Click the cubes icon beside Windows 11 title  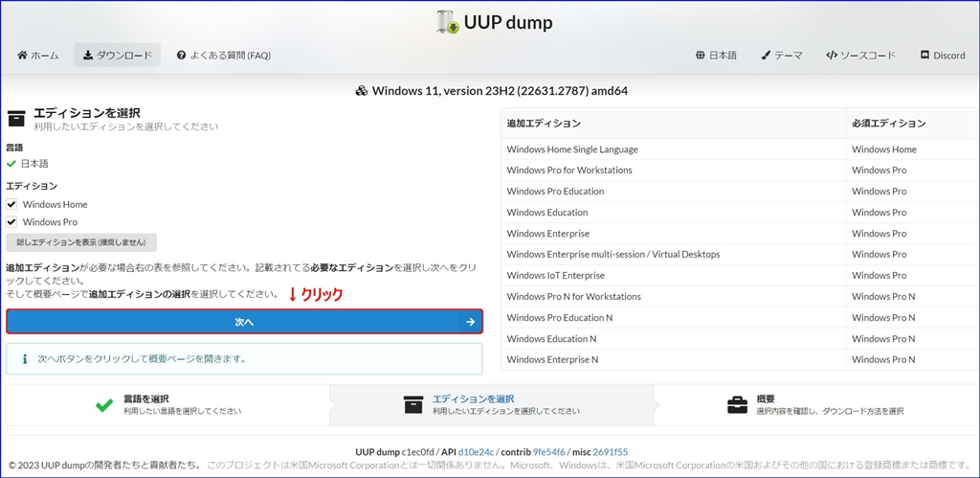(x=361, y=91)
